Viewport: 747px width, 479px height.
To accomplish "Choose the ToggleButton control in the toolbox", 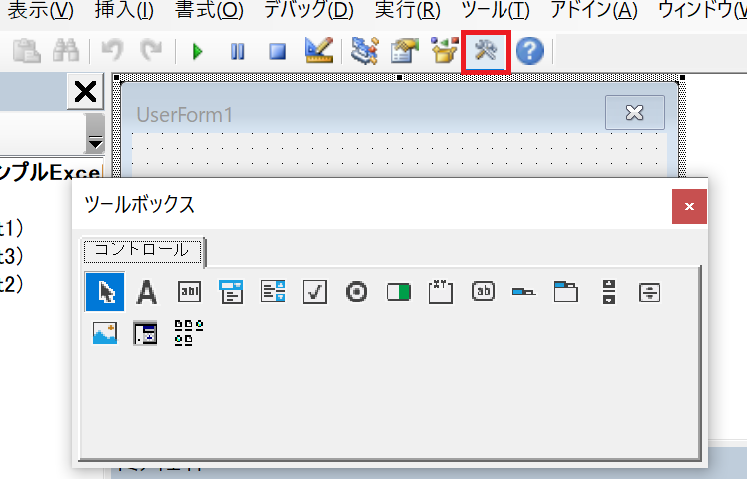I will click(x=399, y=292).
